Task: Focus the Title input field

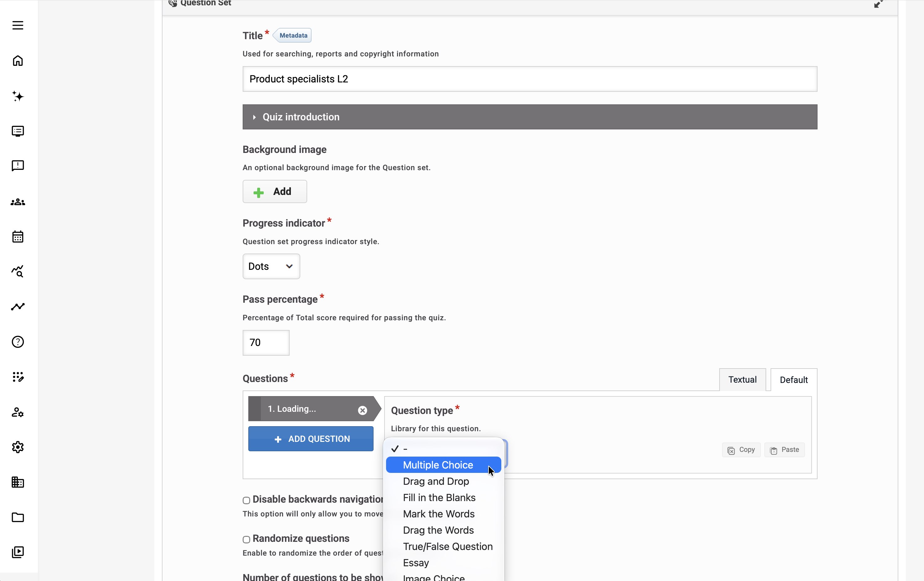Action: coord(529,79)
